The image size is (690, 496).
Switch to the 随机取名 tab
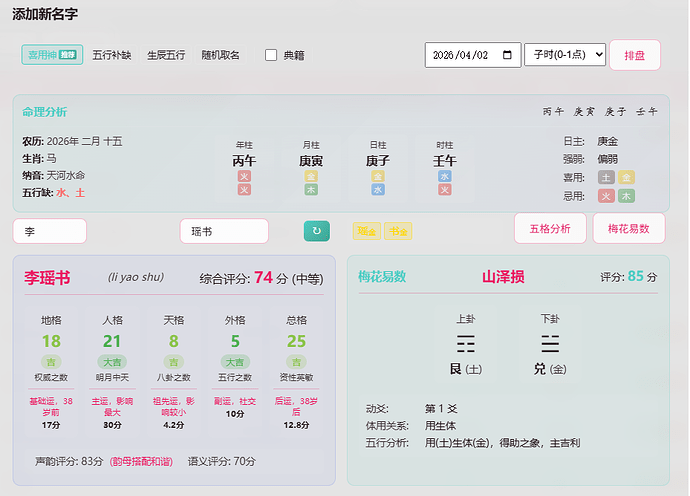(x=220, y=55)
